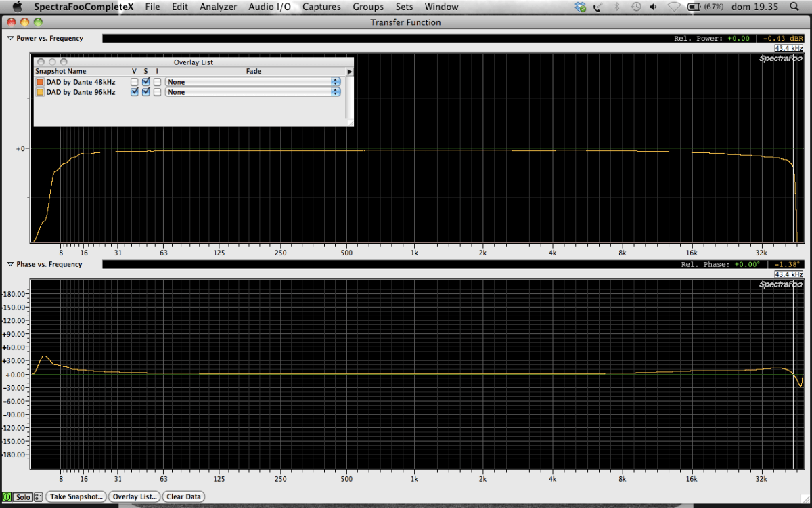Click the orange color swatch for 48kHz snapshot

[x=40, y=82]
